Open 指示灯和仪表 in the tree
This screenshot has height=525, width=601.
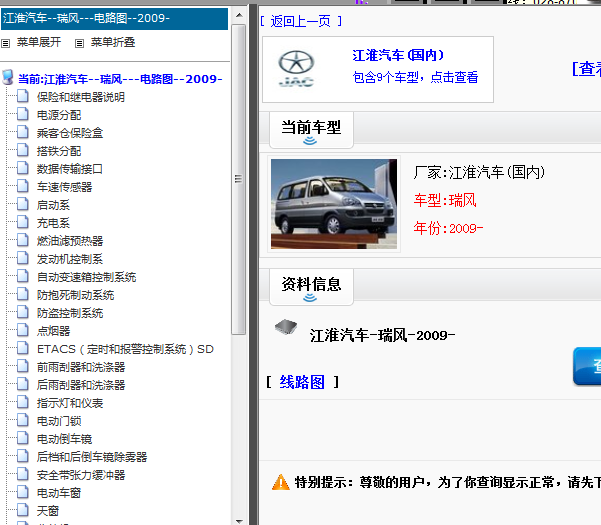(70, 403)
